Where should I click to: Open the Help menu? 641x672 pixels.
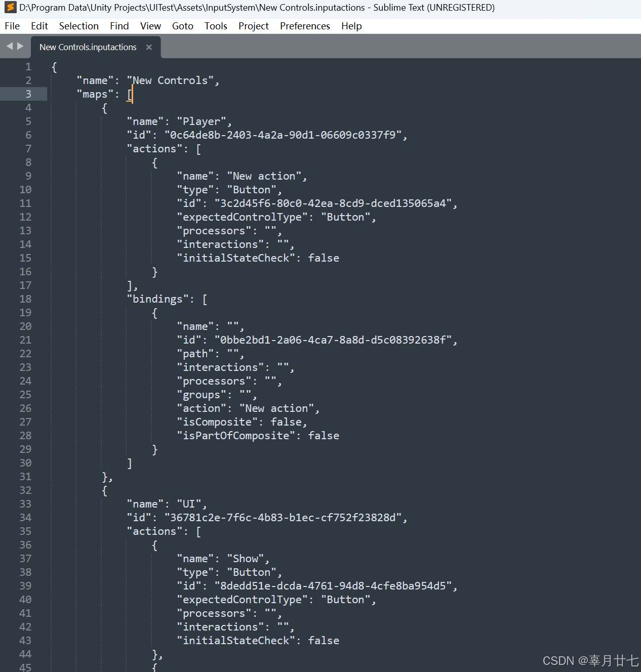click(x=351, y=26)
